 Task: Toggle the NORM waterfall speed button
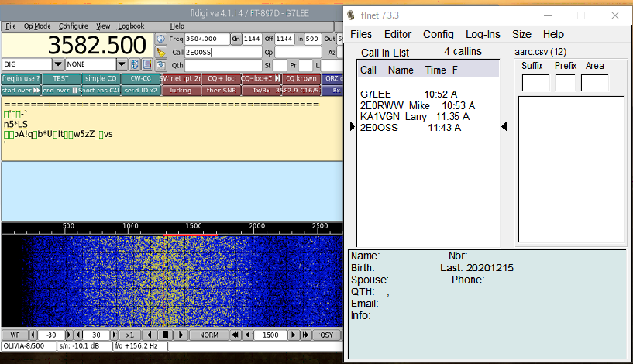point(208,335)
